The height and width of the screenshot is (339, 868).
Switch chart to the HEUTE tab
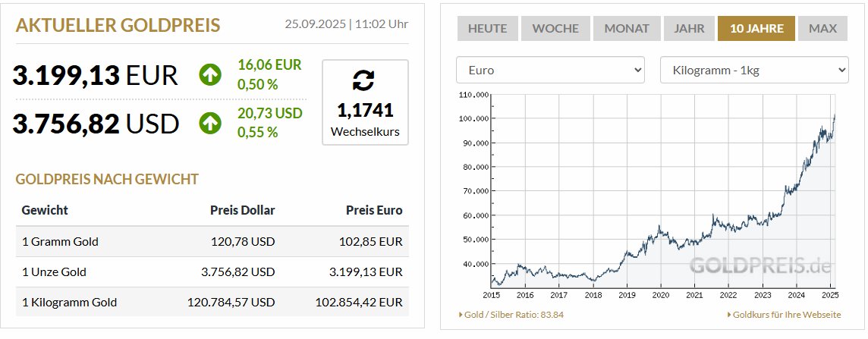[487, 29]
